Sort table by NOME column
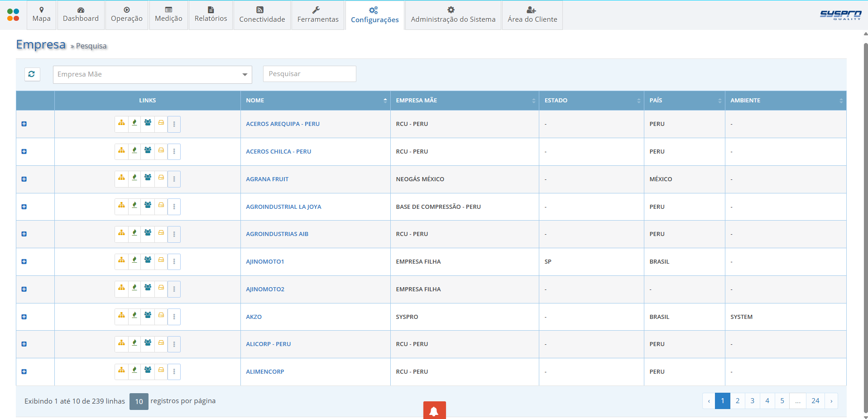868x419 pixels. click(x=316, y=101)
